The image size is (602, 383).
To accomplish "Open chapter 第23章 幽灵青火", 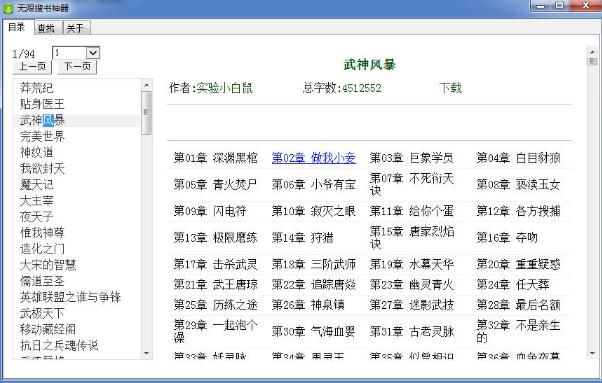I will pos(412,284).
